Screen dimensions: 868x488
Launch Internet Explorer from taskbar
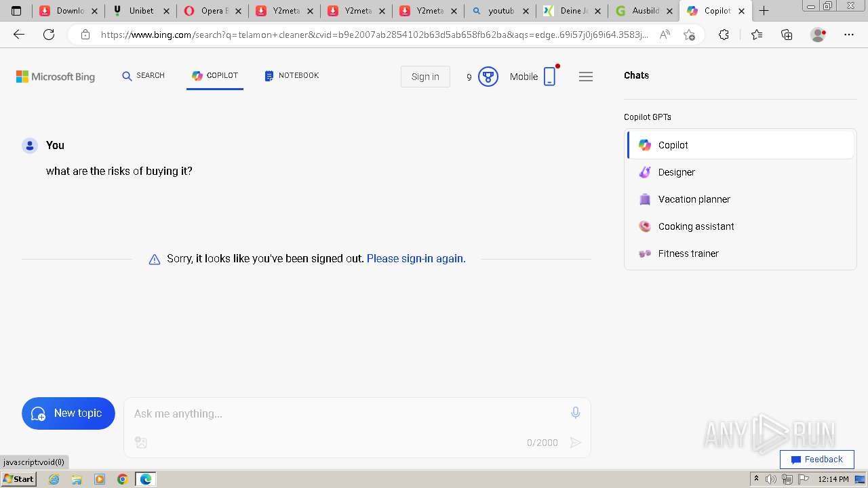point(54,479)
